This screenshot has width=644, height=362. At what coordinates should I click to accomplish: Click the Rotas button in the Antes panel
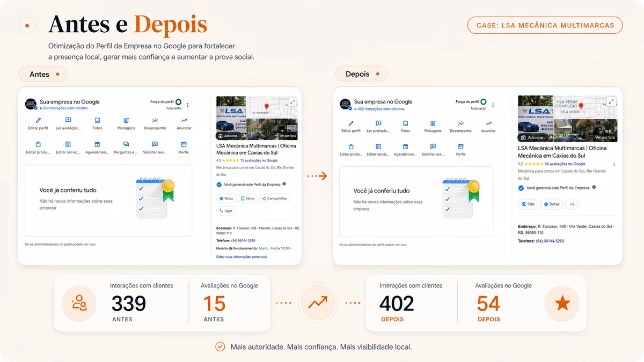point(226,198)
